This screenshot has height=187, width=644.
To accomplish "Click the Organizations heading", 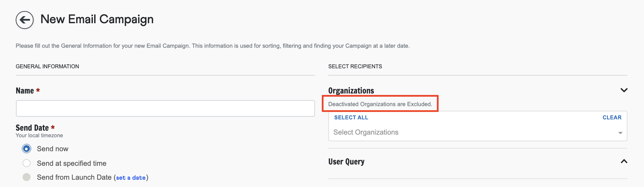I will pyautogui.click(x=351, y=91).
